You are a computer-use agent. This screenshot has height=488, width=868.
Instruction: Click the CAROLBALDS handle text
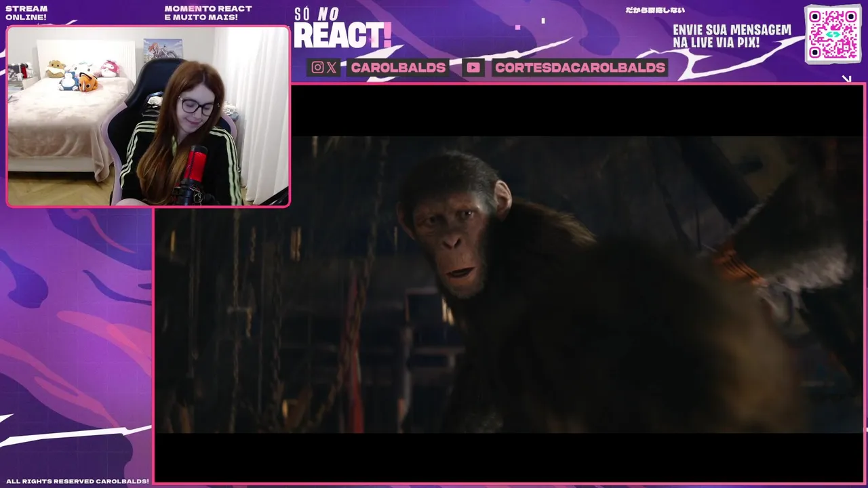(x=398, y=67)
